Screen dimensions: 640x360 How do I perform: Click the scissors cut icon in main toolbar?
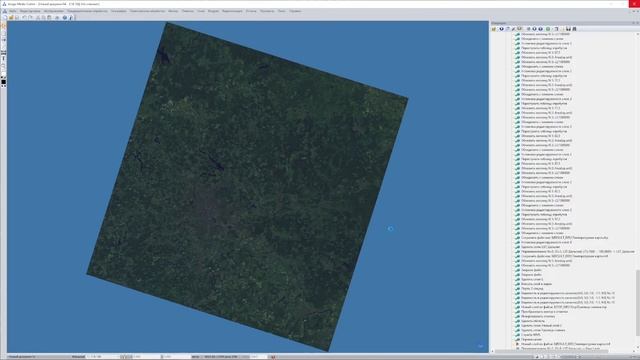coord(38,18)
